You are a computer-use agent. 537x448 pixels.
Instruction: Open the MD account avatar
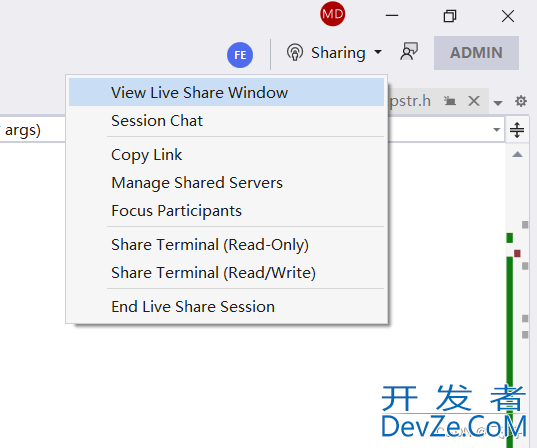coord(332,14)
